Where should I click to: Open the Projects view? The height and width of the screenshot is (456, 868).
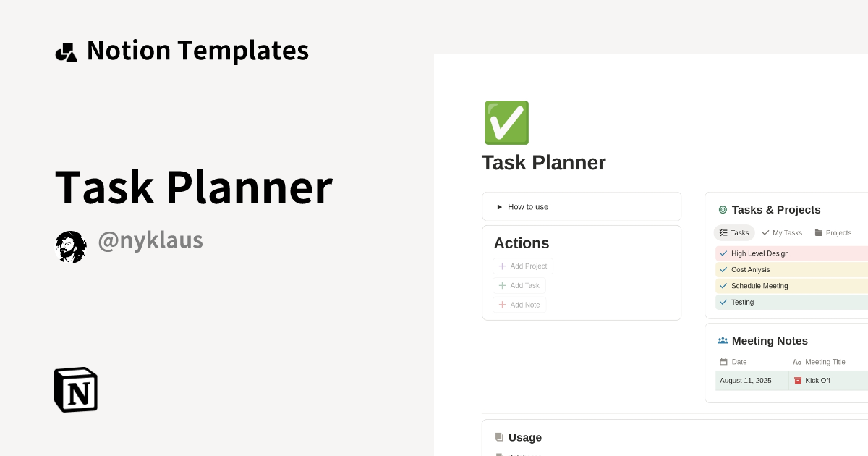tap(833, 232)
